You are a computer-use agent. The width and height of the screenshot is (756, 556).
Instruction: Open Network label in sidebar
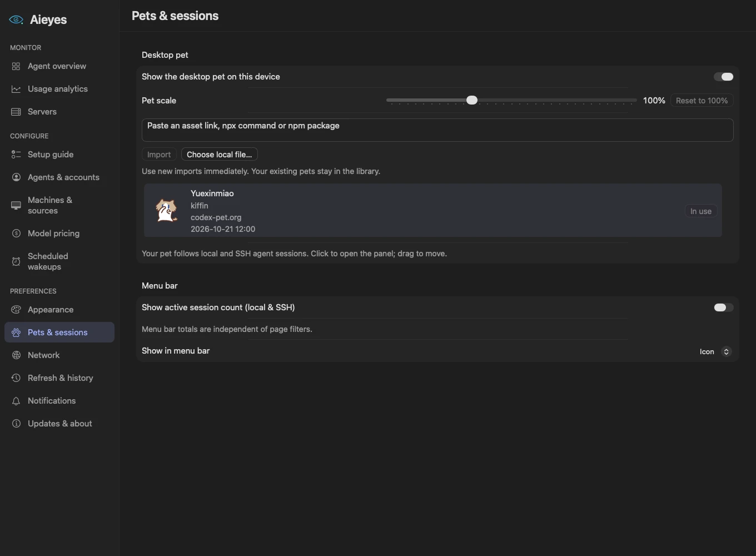pyautogui.click(x=43, y=355)
